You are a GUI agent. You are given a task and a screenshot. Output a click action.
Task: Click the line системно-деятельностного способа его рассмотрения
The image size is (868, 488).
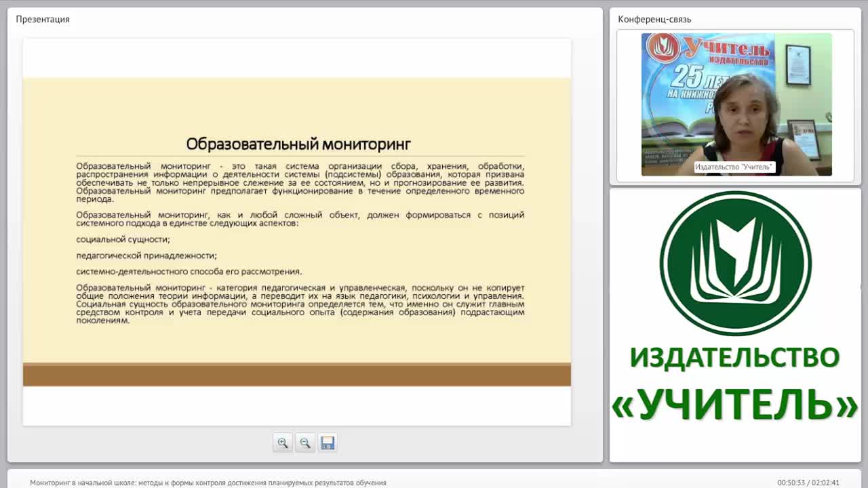189,272
